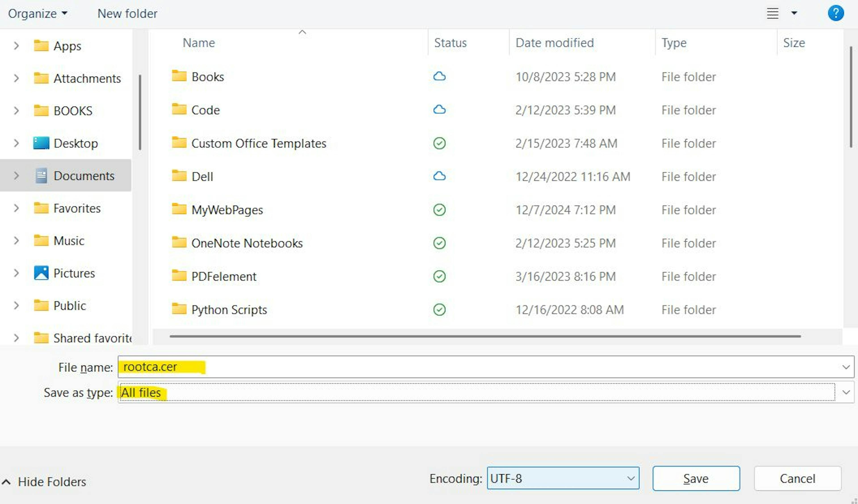Viewport: 858px width, 504px height.
Task: Select the Favorites folder icon in sidebar
Action: coord(41,208)
